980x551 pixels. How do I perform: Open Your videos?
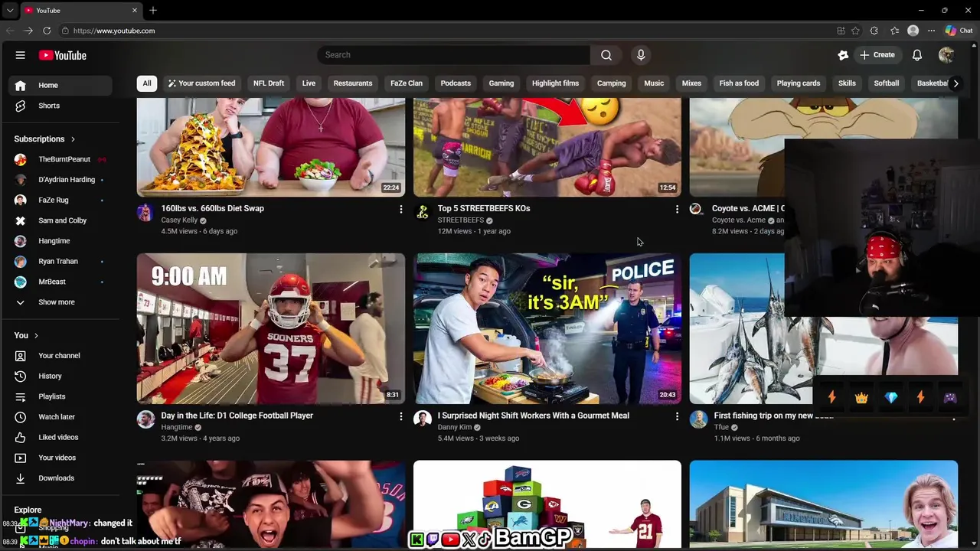point(60,458)
